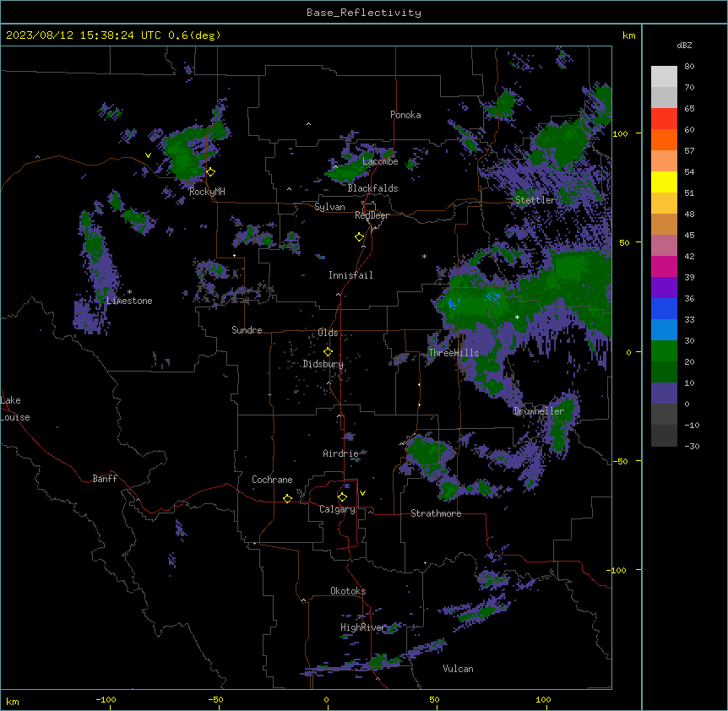Click the asterisk marker above Limestone

coord(129,292)
